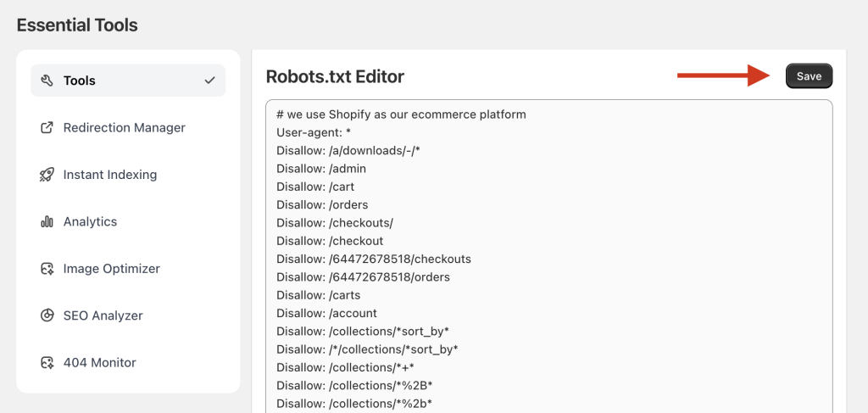Viewport: 868px width, 413px height.
Task: Click the line 'Disallow: /64472678518/checkouts'
Action: click(x=374, y=260)
